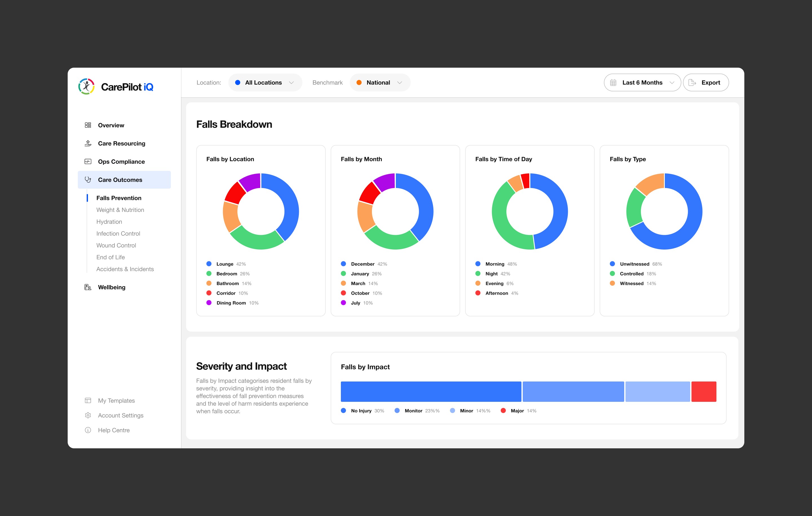Click the My Templates layout icon
812x516 pixels.
tap(88, 400)
